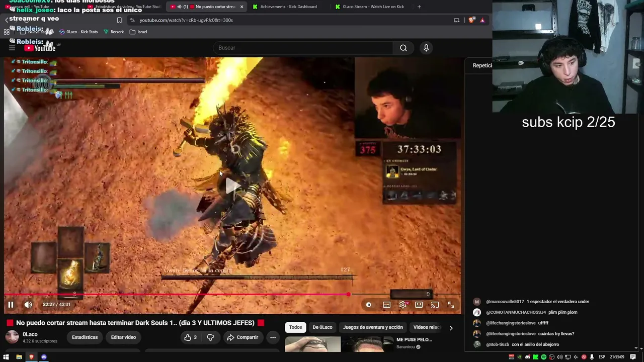
Task: Open the 0Laco - Kick Stats bookmark
Action: click(x=78, y=32)
